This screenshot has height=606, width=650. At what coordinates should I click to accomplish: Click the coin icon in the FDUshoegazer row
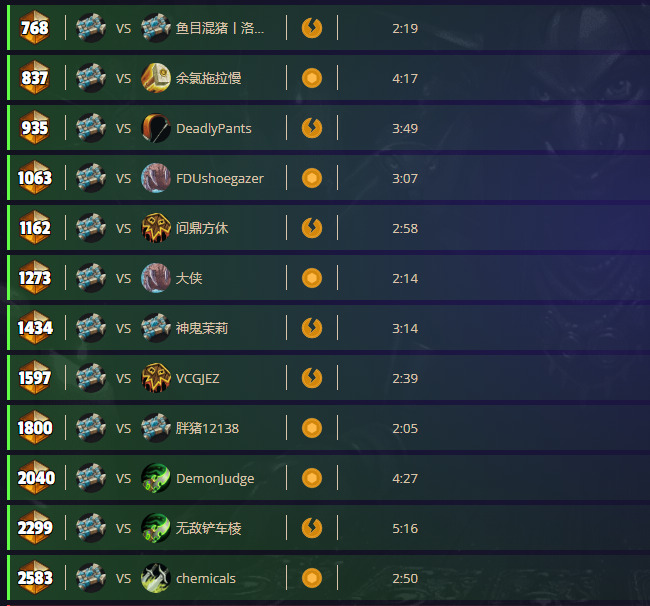tap(312, 178)
